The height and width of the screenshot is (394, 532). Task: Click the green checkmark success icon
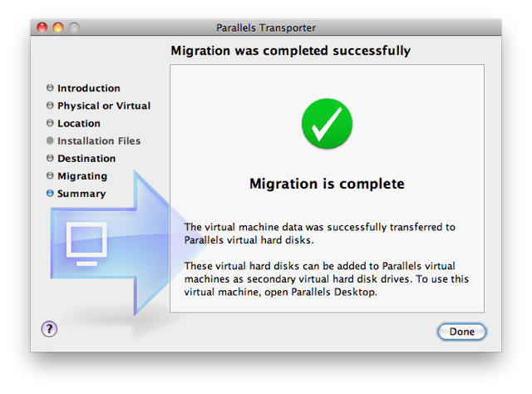(x=327, y=124)
